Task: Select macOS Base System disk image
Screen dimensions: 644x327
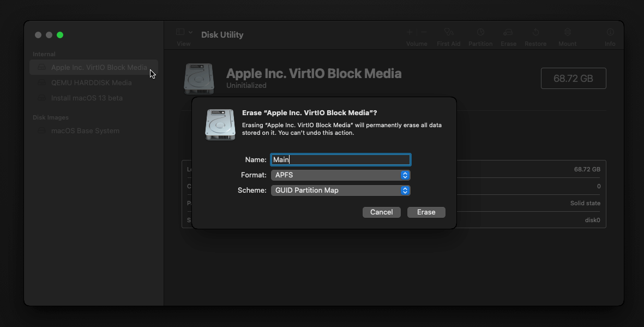Action: coord(94,131)
